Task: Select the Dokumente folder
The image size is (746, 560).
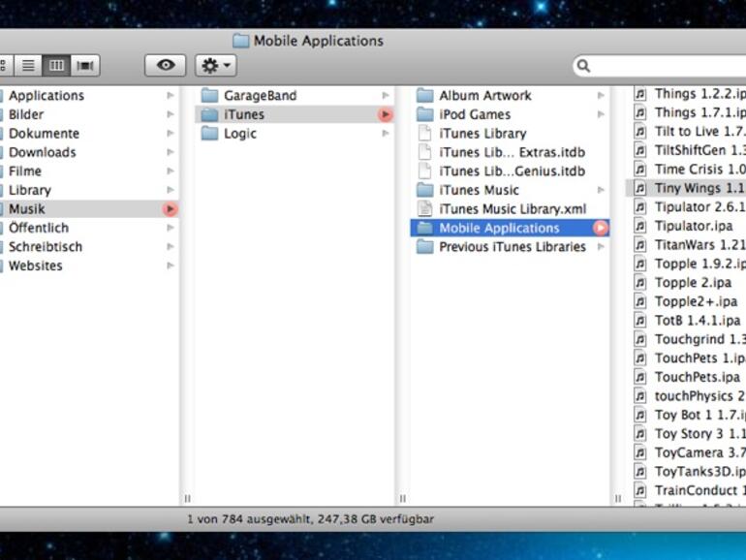Action: point(88,134)
